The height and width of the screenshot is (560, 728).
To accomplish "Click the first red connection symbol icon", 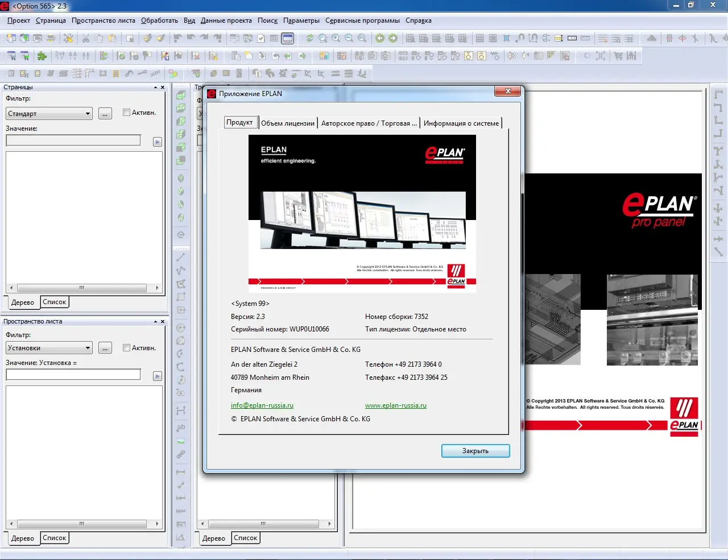I will (669, 38).
